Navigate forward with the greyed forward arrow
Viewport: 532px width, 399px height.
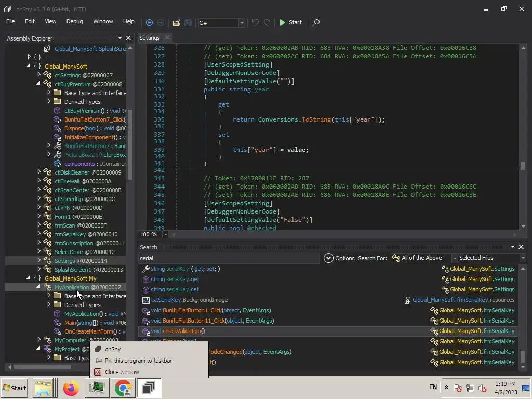tap(161, 22)
